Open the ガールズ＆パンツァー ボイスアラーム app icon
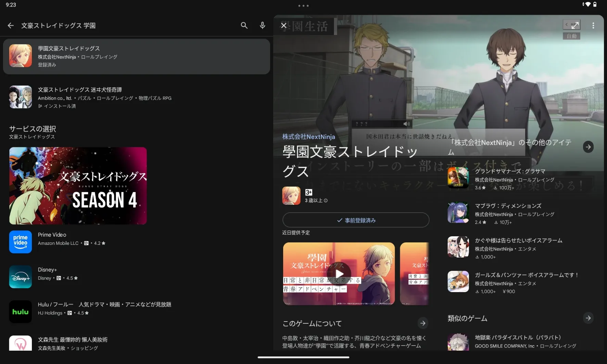The image size is (607, 364). click(x=458, y=281)
